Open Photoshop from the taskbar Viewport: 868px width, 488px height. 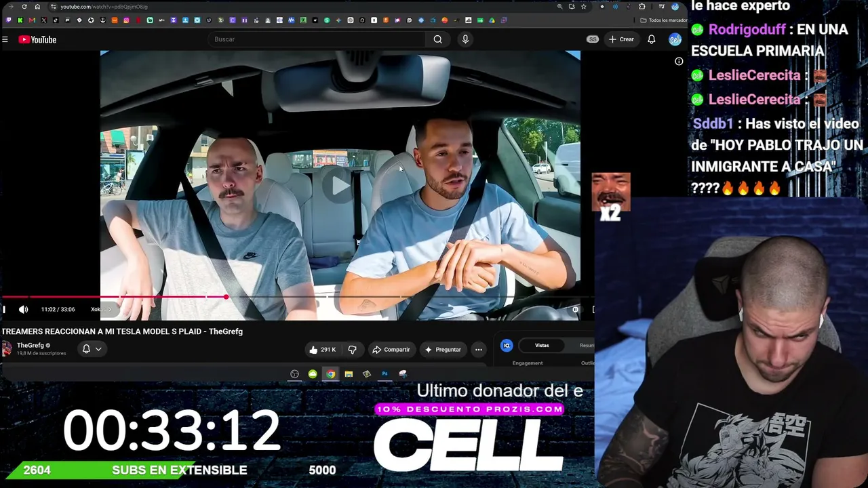pyautogui.click(x=384, y=374)
